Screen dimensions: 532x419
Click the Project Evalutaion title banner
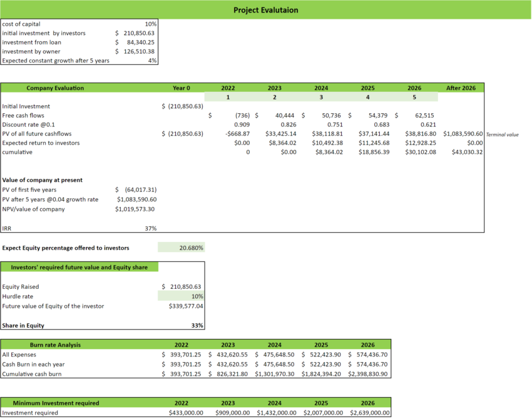265,10
